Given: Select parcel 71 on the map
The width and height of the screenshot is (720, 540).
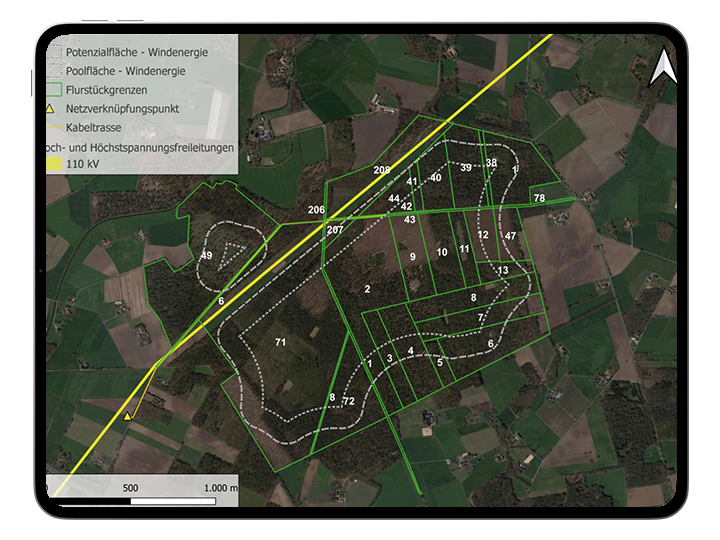Looking at the screenshot, I should click(281, 343).
